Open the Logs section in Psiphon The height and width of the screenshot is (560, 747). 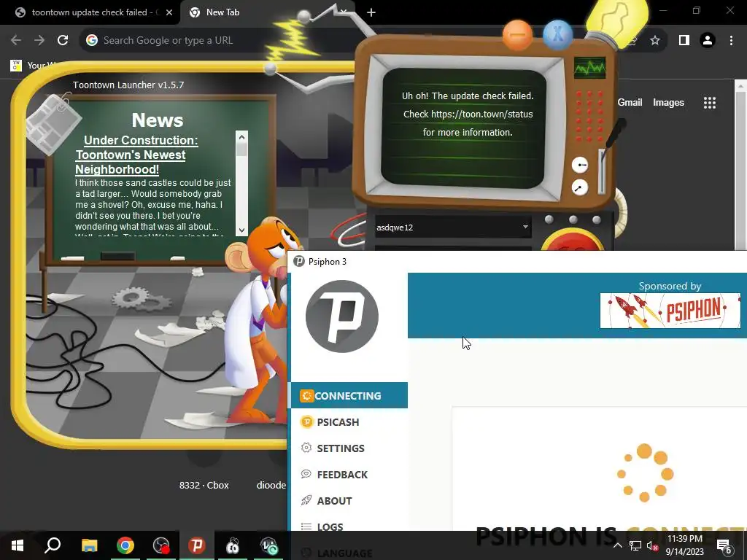pos(348,525)
